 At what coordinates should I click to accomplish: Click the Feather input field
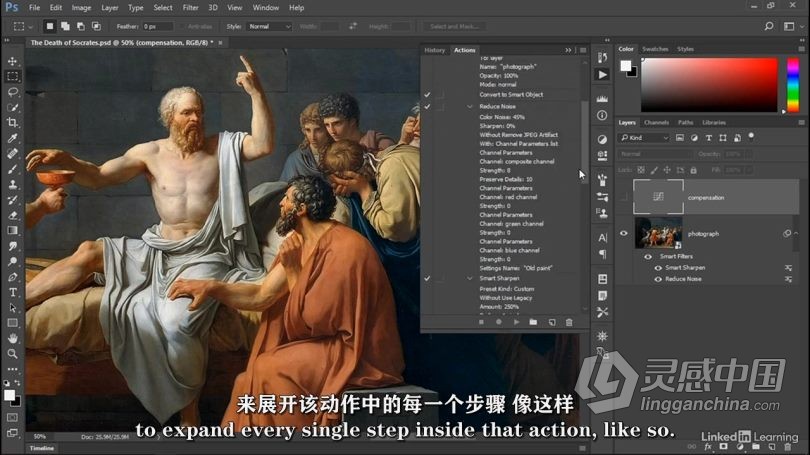click(x=158, y=26)
